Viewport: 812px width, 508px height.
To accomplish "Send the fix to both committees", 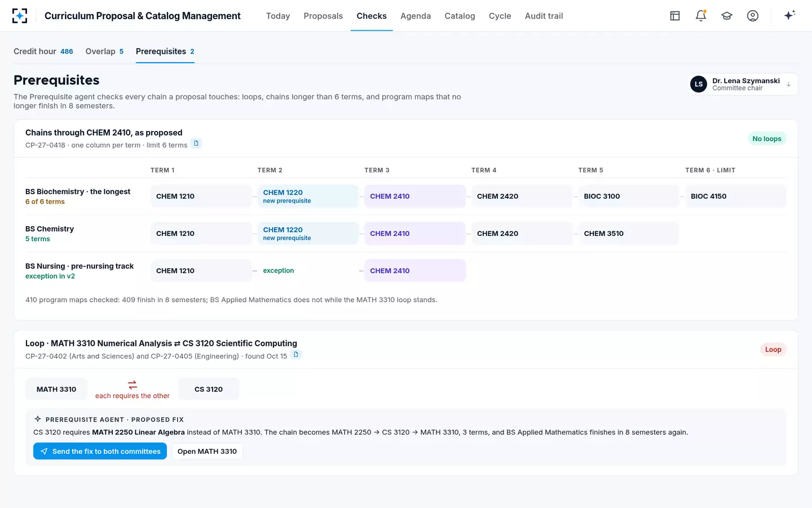I will coord(100,451).
